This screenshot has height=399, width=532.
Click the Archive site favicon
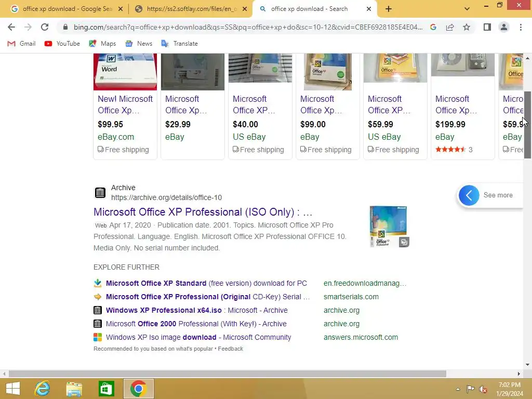coord(100,192)
